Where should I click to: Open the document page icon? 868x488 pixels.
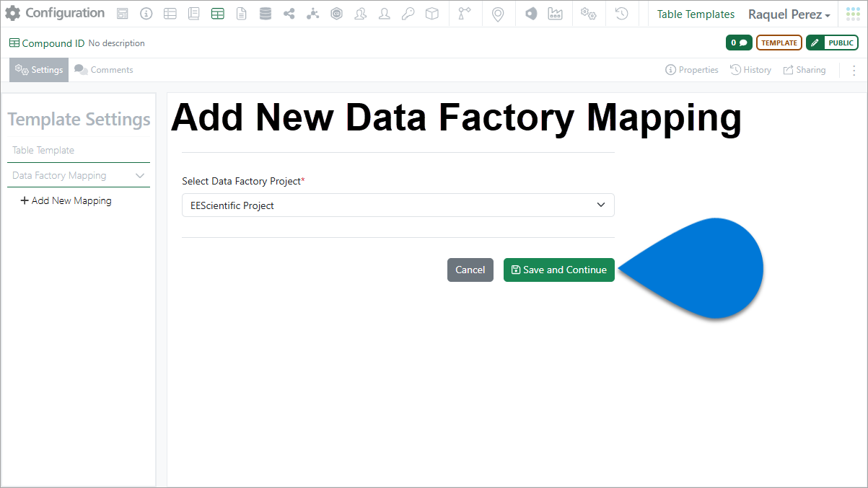coord(242,14)
